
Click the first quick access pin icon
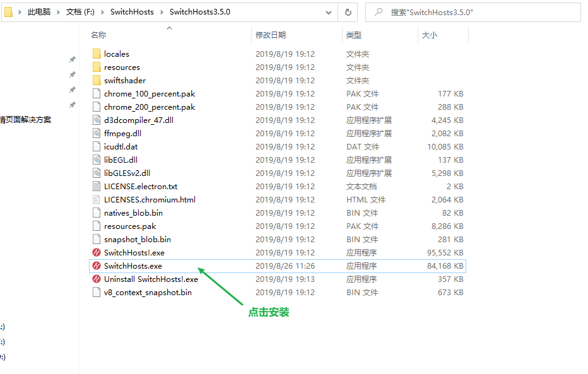pyautogui.click(x=73, y=59)
